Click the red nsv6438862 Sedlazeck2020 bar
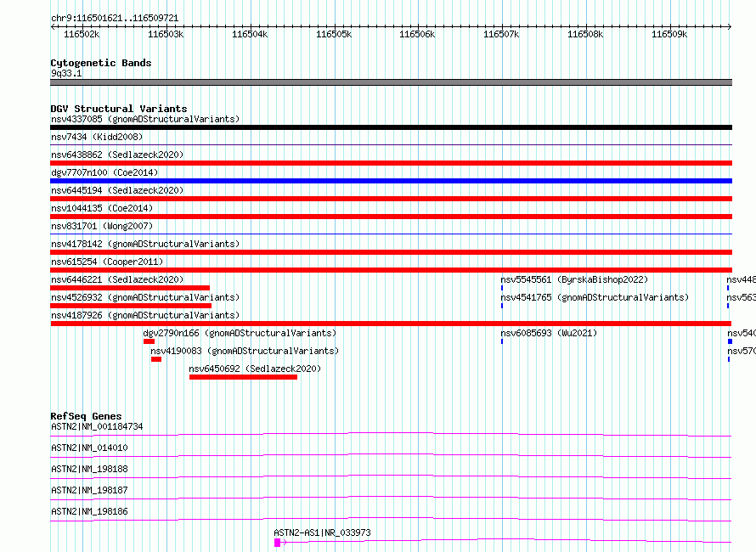Viewport: 756px width, 552px height. [391, 163]
